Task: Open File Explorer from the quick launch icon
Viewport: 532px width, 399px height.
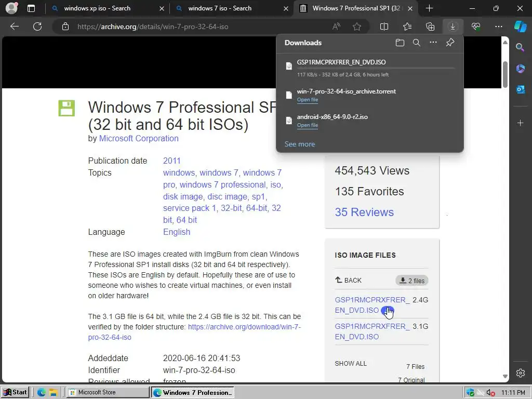Action: click(54, 393)
